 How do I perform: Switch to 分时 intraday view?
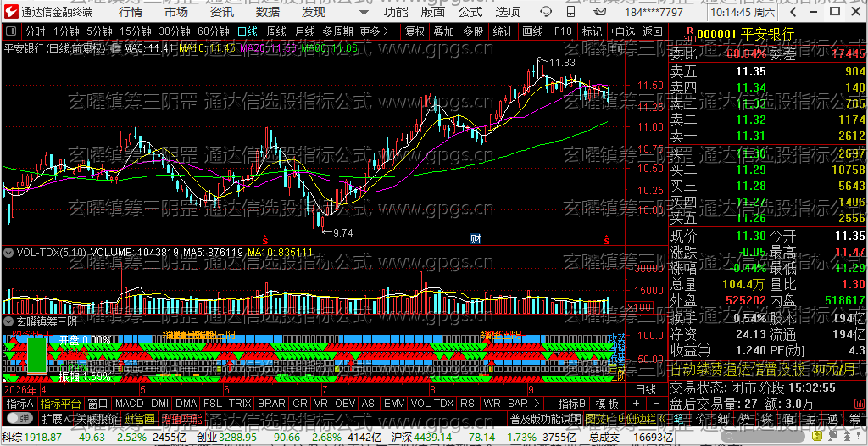coord(36,31)
